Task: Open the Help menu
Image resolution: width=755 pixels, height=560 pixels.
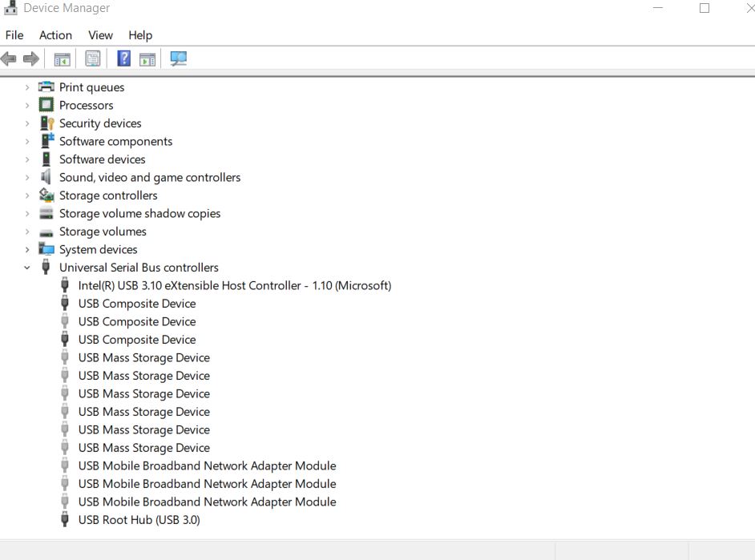Action: [140, 35]
